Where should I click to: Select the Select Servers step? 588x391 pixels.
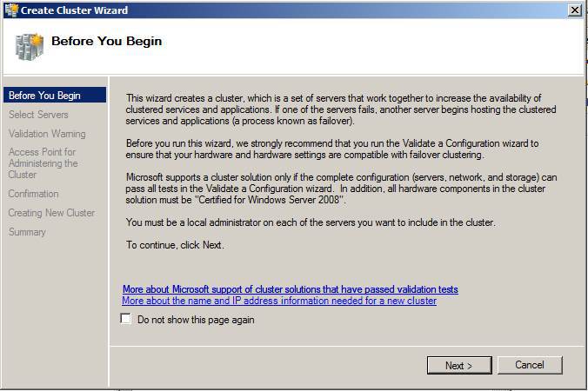38,115
